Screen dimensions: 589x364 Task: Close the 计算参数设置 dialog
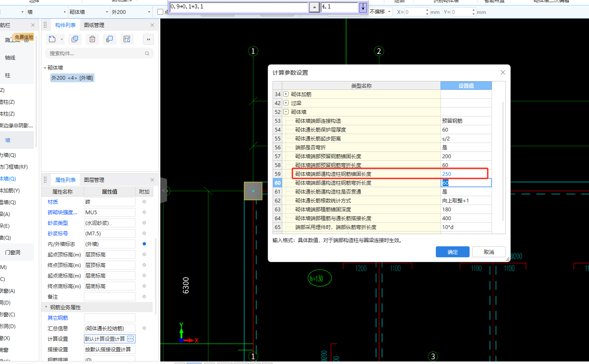click(503, 73)
